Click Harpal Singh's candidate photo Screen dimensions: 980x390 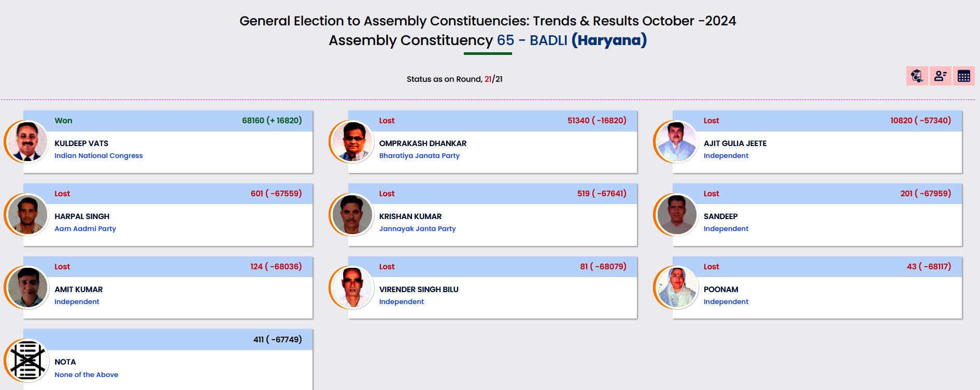[27, 214]
